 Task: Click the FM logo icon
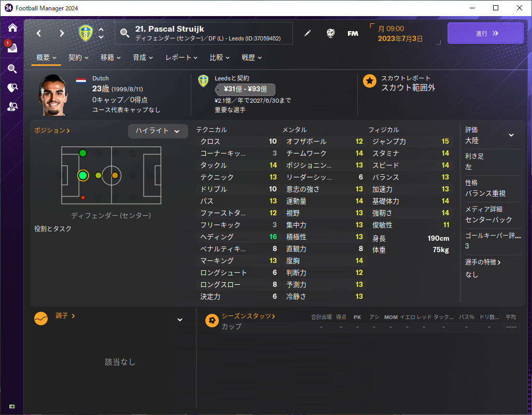(353, 33)
